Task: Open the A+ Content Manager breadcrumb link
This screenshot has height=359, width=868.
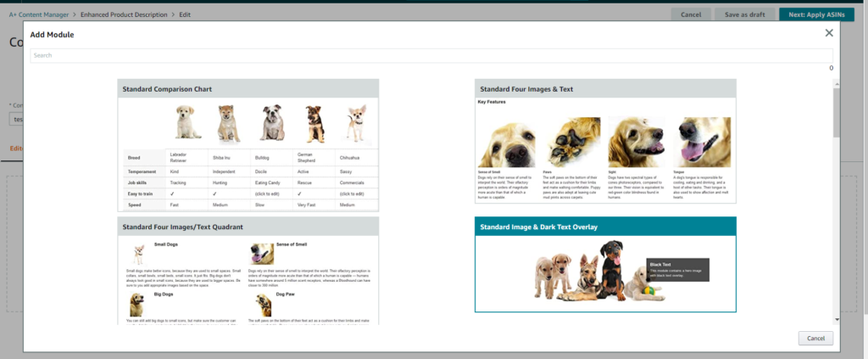Action: (39, 14)
